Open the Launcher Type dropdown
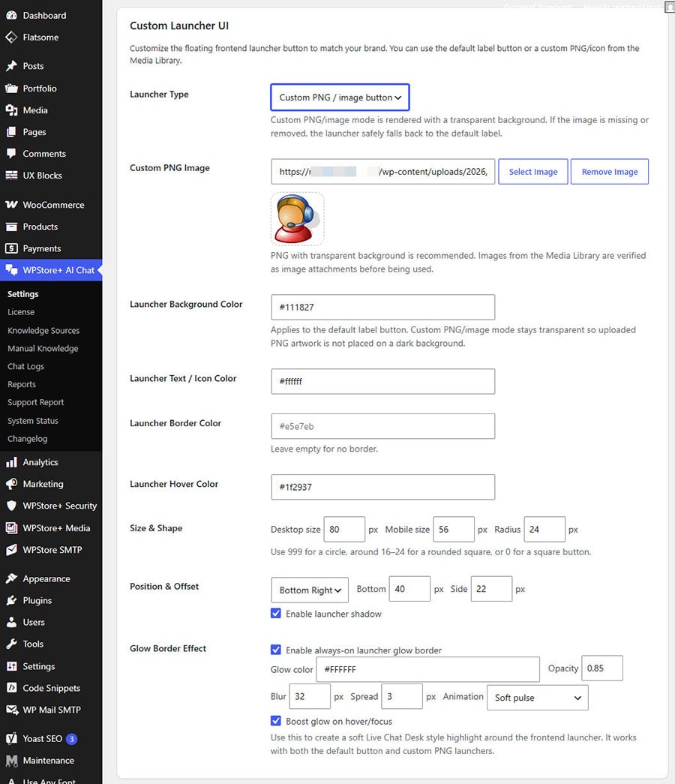The height and width of the screenshot is (784, 675). click(340, 98)
